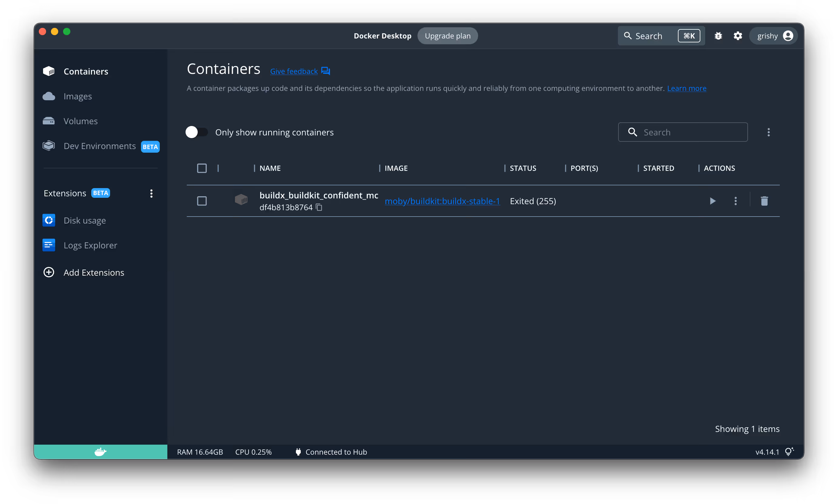838x504 pixels.
Task: Click the Docker whale icon in status bar
Action: pyautogui.click(x=100, y=452)
